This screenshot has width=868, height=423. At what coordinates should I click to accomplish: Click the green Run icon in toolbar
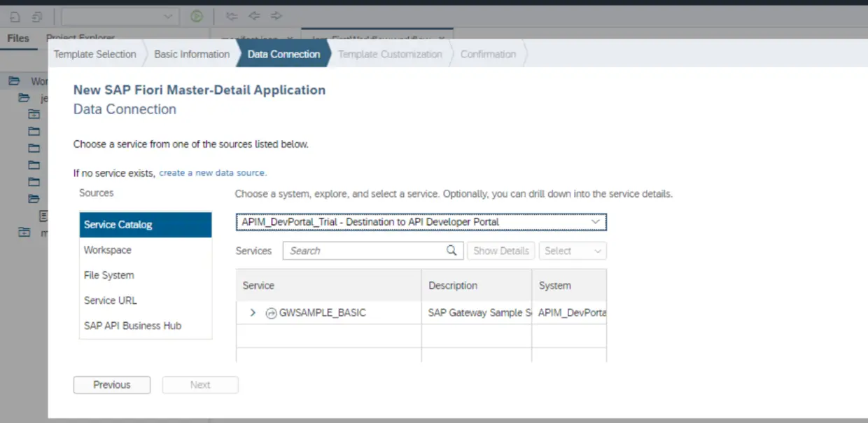[x=197, y=15]
